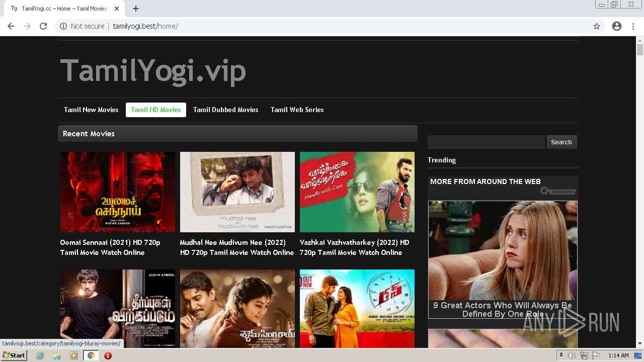Screen dimensions: 644x362
Task: Click the Trending heading
Action: click(x=442, y=160)
